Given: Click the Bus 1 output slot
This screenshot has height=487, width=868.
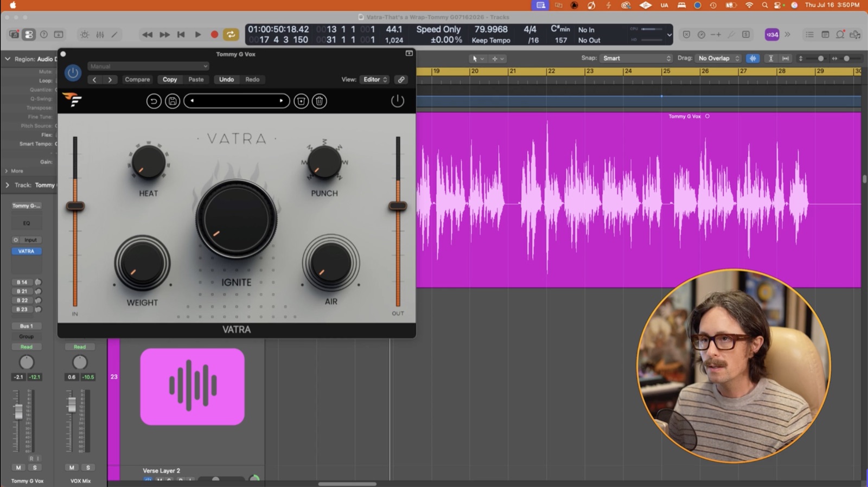Looking at the screenshot, I should tap(26, 326).
